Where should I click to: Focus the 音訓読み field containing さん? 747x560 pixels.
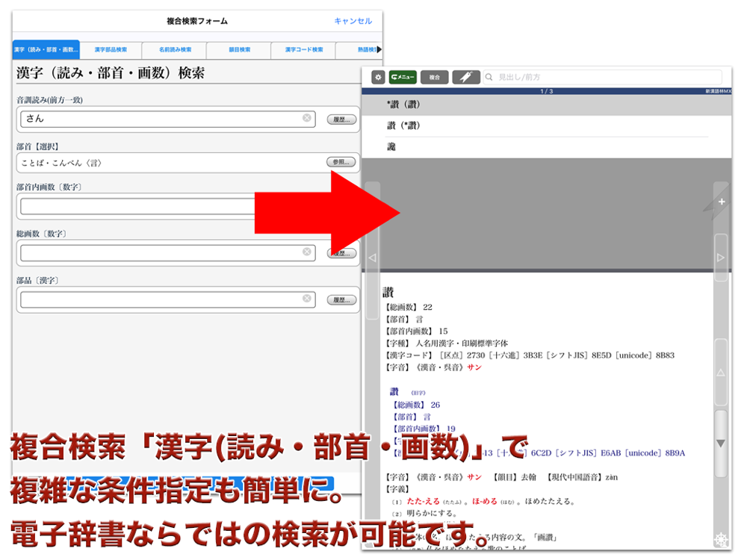click(167, 119)
